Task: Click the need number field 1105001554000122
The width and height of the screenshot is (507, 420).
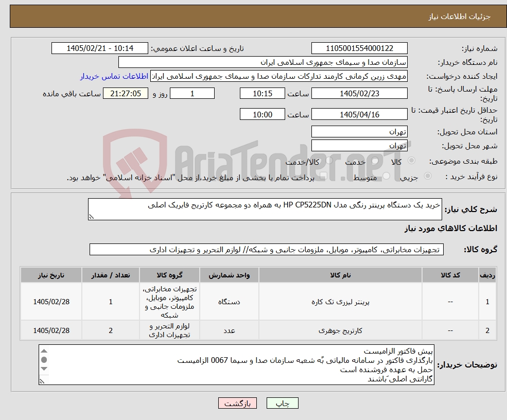Action: pyautogui.click(x=359, y=48)
